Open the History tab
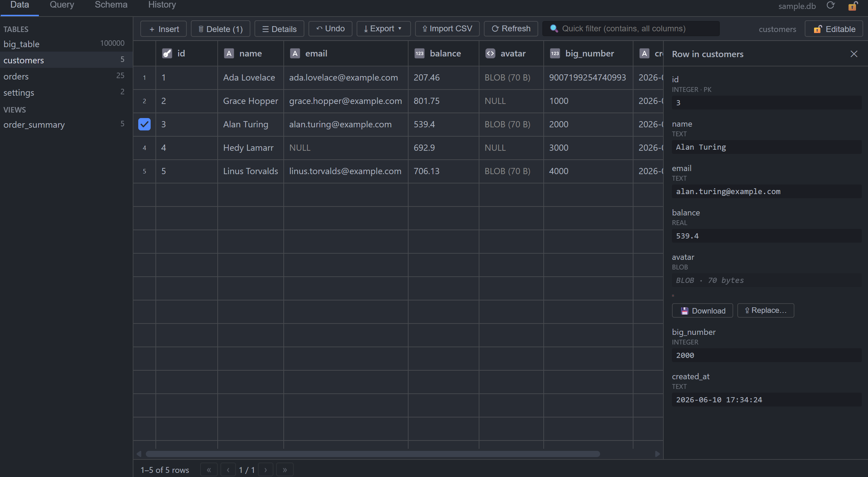This screenshot has width=868, height=477. (162, 5)
